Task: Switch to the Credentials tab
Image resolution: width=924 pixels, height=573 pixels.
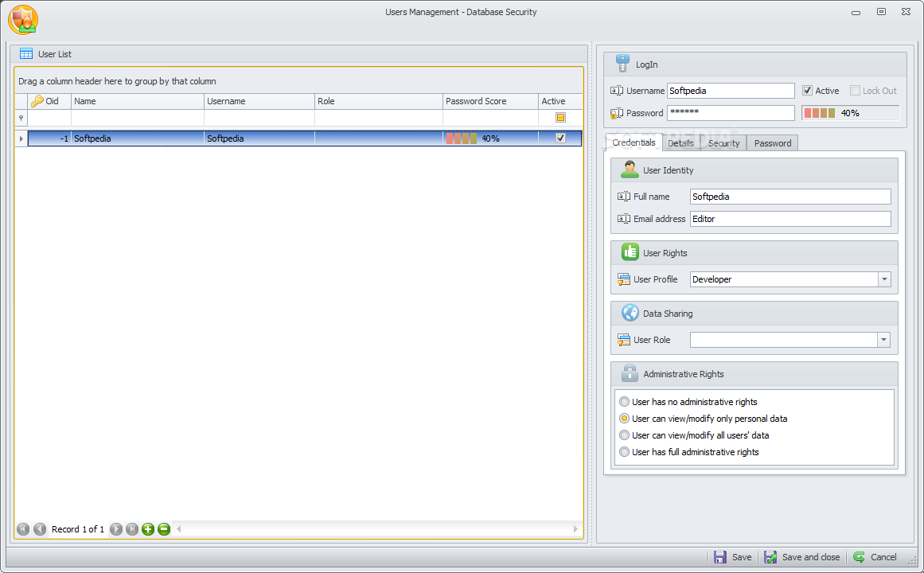Action: pyautogui.click(x=634, y=142)
